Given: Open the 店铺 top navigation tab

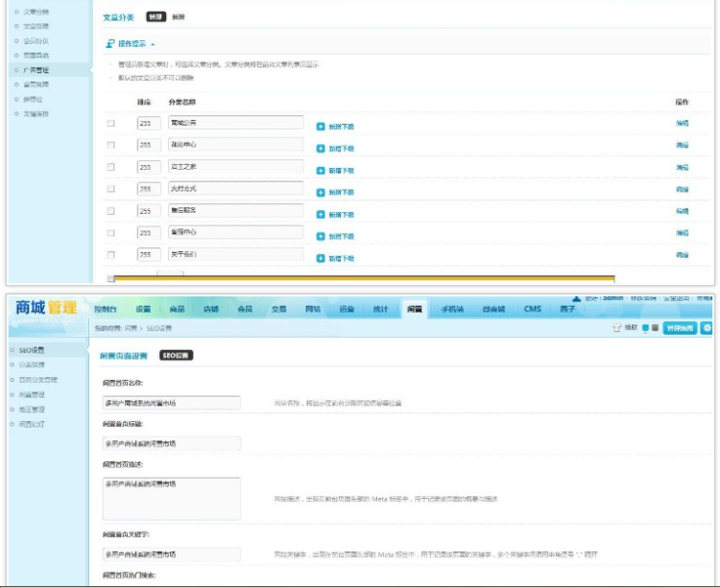Looking at the screenshot, I should tap(211, 309).
